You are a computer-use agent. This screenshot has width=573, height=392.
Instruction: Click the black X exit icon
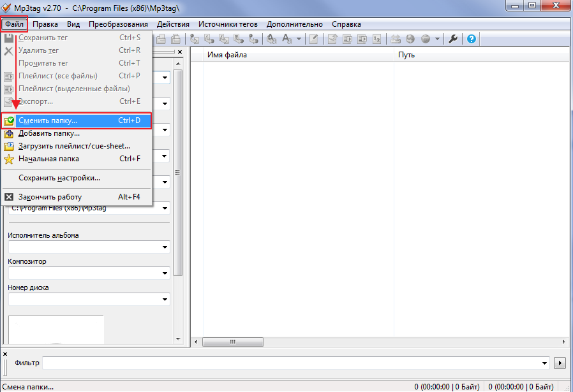click(x=9, y=197)
